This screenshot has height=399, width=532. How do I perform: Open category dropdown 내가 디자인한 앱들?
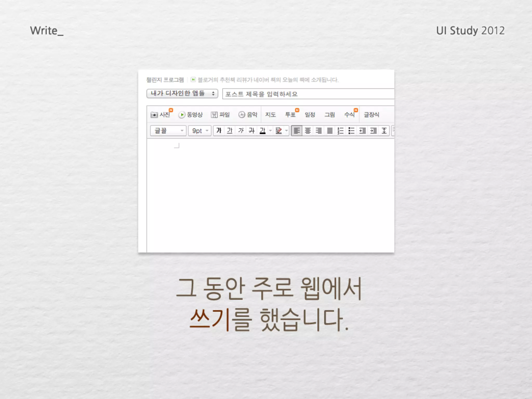[x=182, y=93]
